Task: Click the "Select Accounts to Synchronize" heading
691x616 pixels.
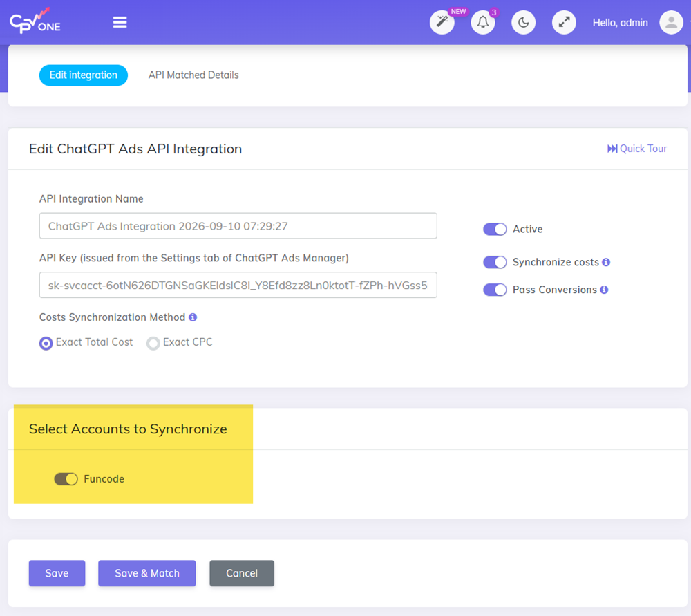Action: (x=128, y=429)
